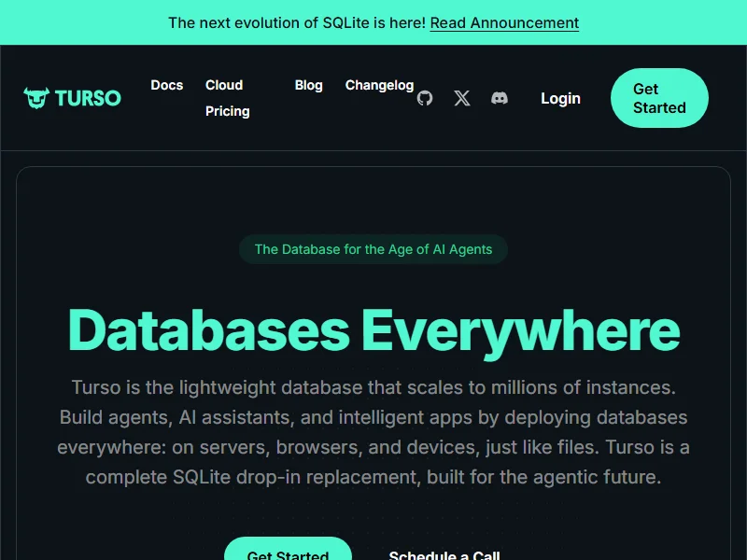747x560 pixels.
Task: Select Cloud in the navigation bar
Action: [x=224, y=85]
